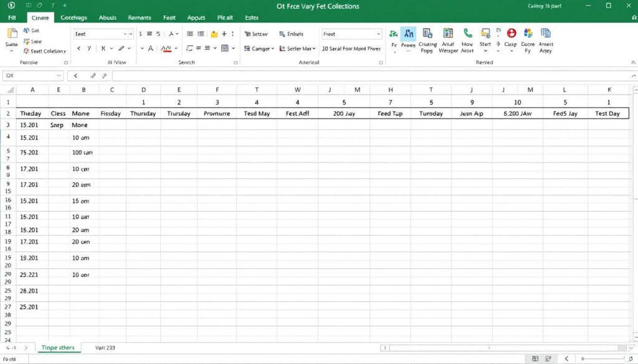Select column header D
638x364 pixels.
click(143, 90)
